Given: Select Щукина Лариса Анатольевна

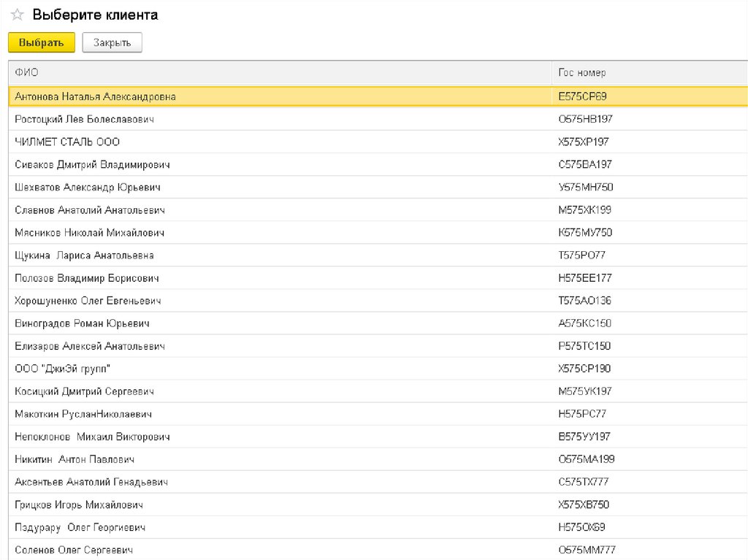Looking at the screenshot, I should [84, 256].
